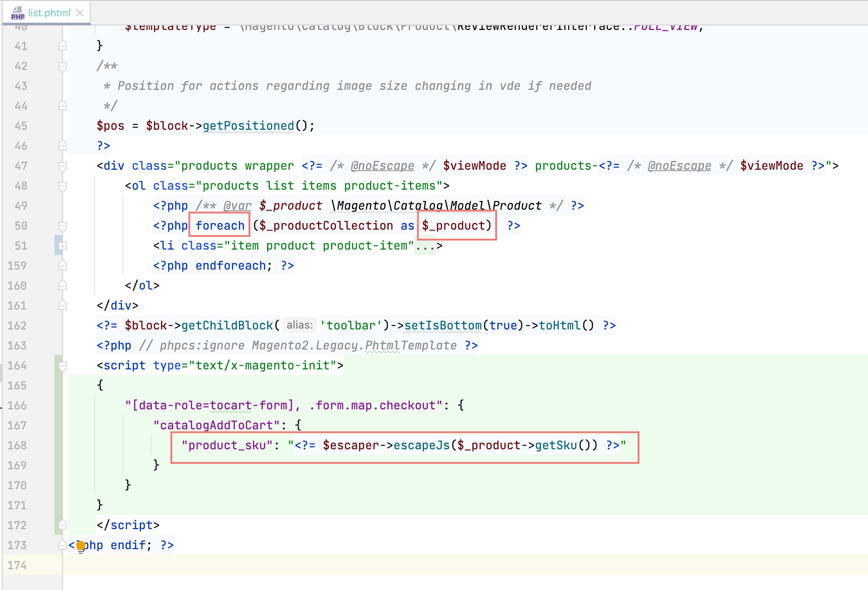Click the fold marker at line 46
The height and width of the screenshot is (590, 868).
coord(63,146)
